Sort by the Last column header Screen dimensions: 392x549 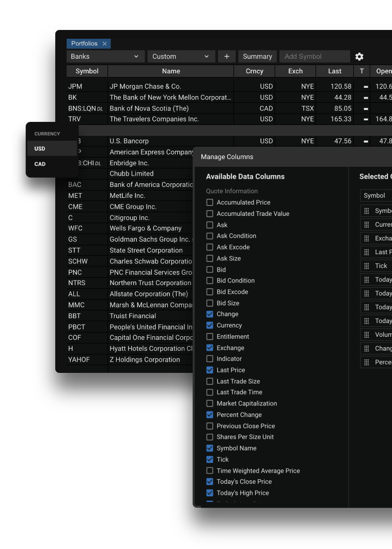coord(335,71)
